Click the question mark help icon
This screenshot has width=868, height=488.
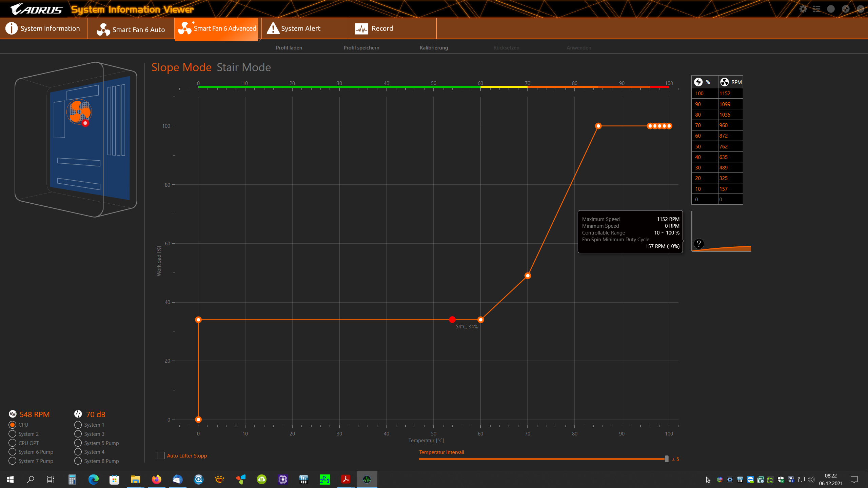click(699, 244)
